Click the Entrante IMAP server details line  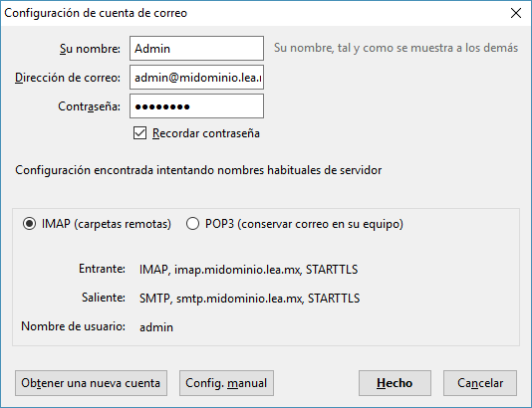248,270
